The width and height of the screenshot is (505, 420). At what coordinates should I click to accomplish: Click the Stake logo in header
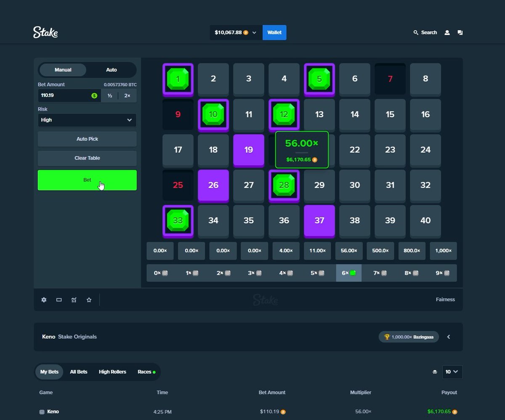point(45,32)
